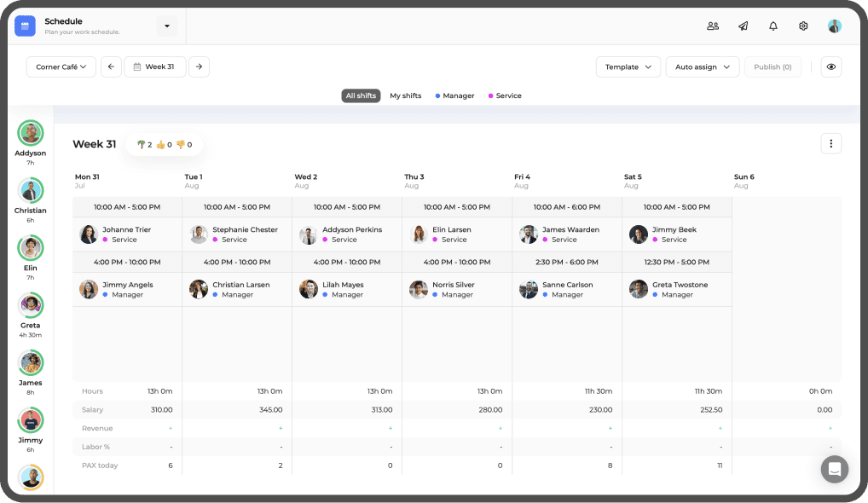
Task: Open Johanne Trier's Monday shift card
Action: (127, 234)
